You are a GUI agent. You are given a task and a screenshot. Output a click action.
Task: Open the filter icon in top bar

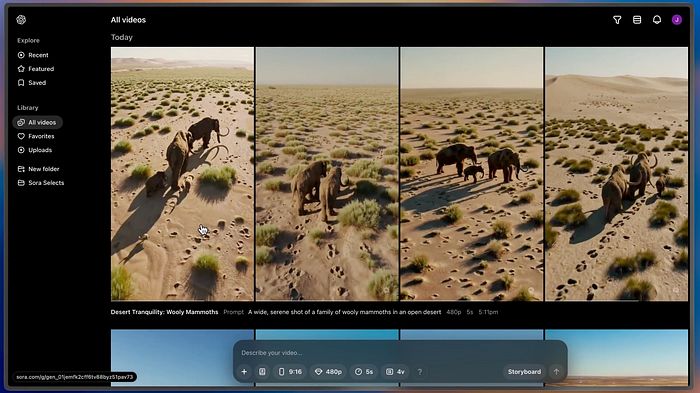coord(617,20)
